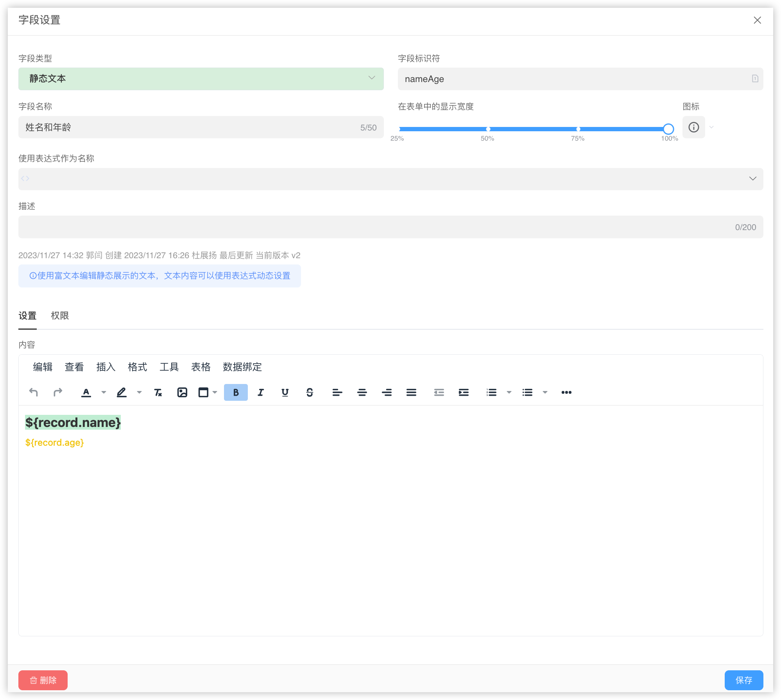Click the undo icon in editor toolbar

coord(34,392)
